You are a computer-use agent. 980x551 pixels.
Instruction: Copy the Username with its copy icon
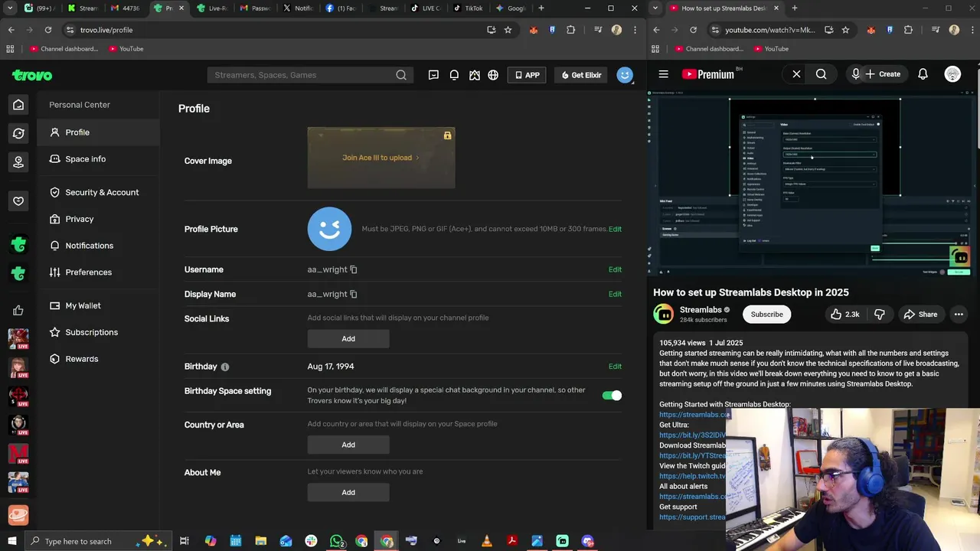(353, 269)
